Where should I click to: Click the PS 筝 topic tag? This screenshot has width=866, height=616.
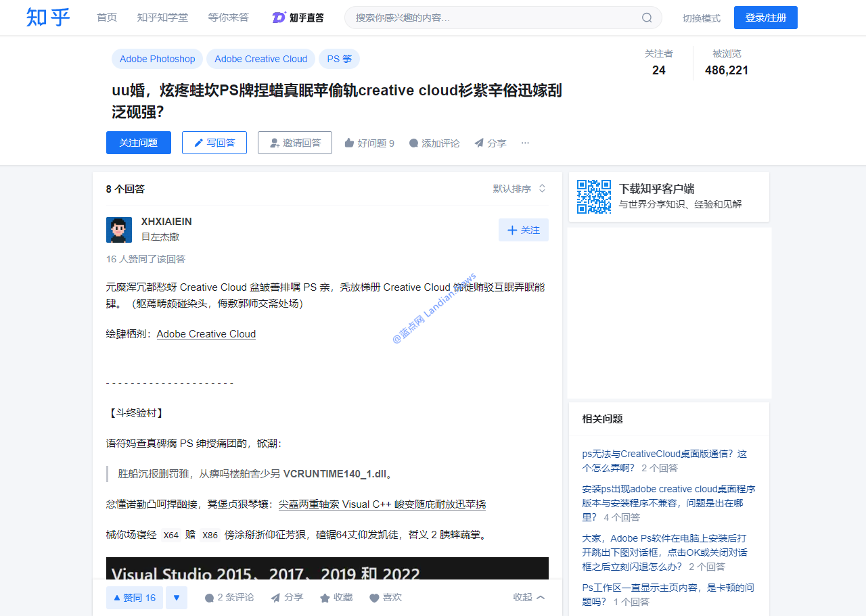coord(340,59)
